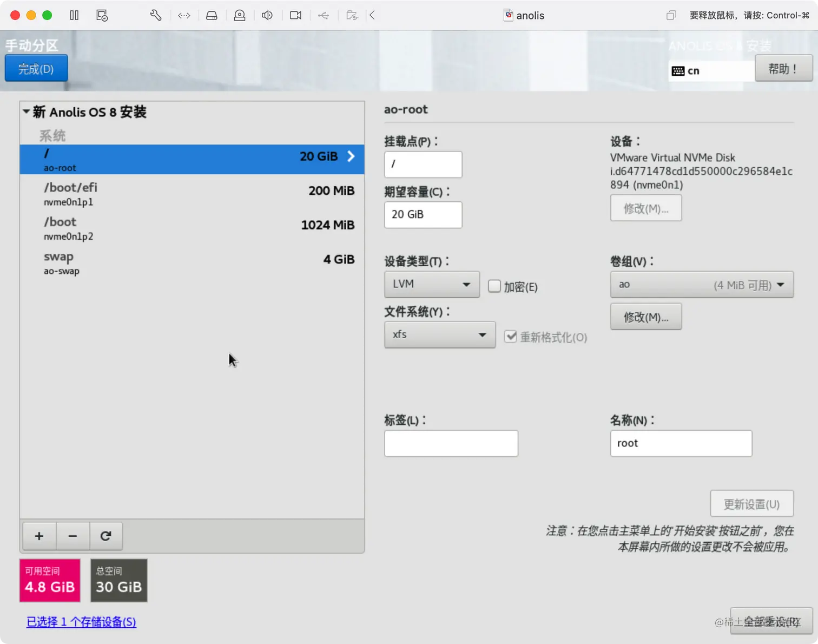Screen dimensions: 818x644
Task: Open VM settings wrench icon
Action: click(156, 15)
